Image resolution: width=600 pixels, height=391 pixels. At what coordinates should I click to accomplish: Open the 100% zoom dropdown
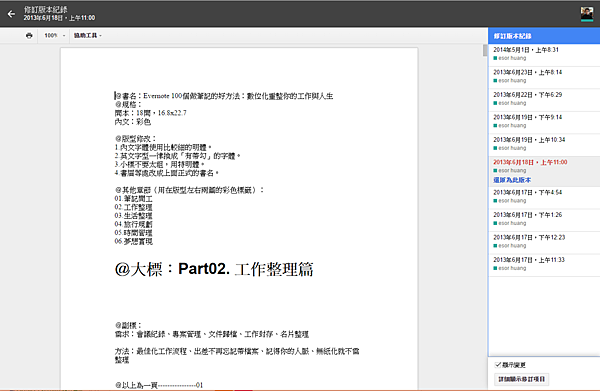pos(54,36)
